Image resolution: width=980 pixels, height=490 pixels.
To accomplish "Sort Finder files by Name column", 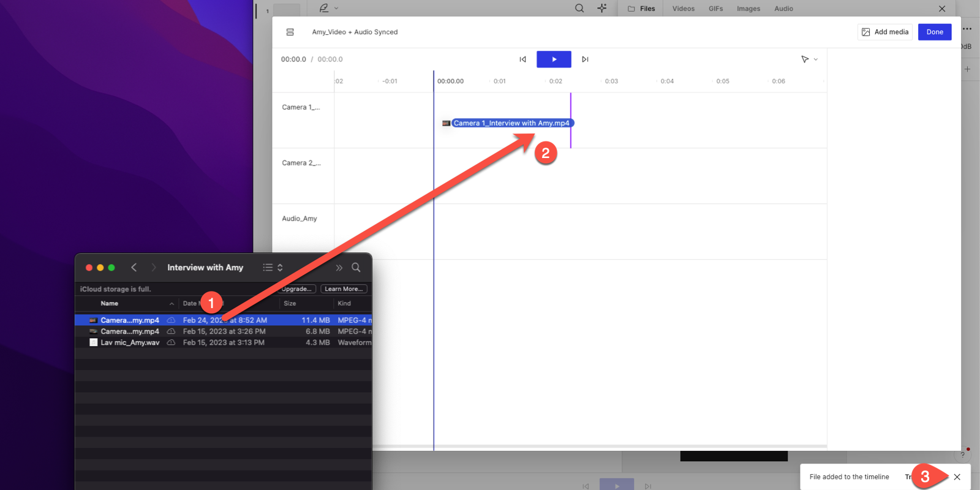I will [x=109, y=303].
